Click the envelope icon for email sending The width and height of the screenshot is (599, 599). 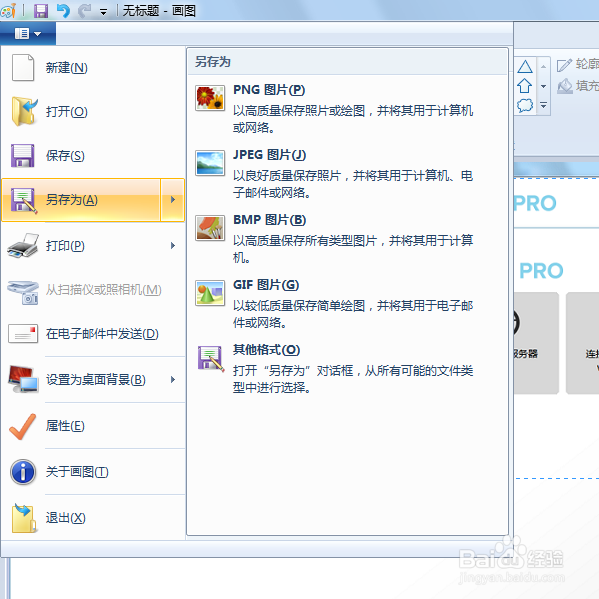(x=23, y=334)
